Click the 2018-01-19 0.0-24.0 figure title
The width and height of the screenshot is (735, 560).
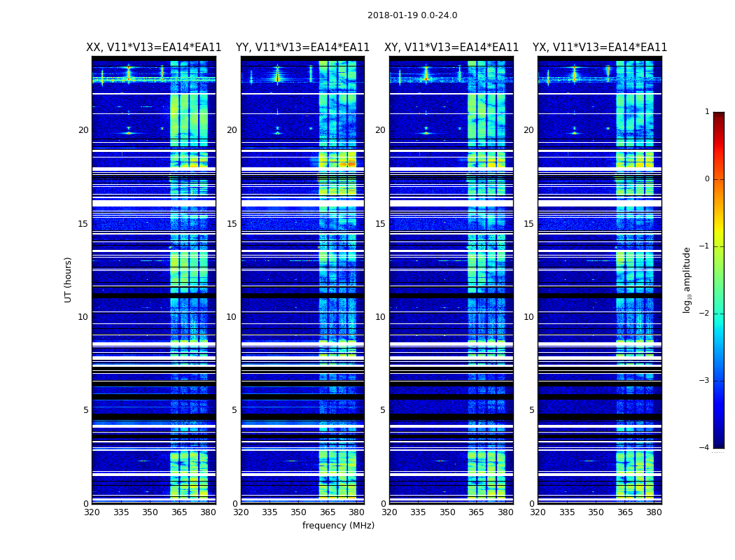412,15
